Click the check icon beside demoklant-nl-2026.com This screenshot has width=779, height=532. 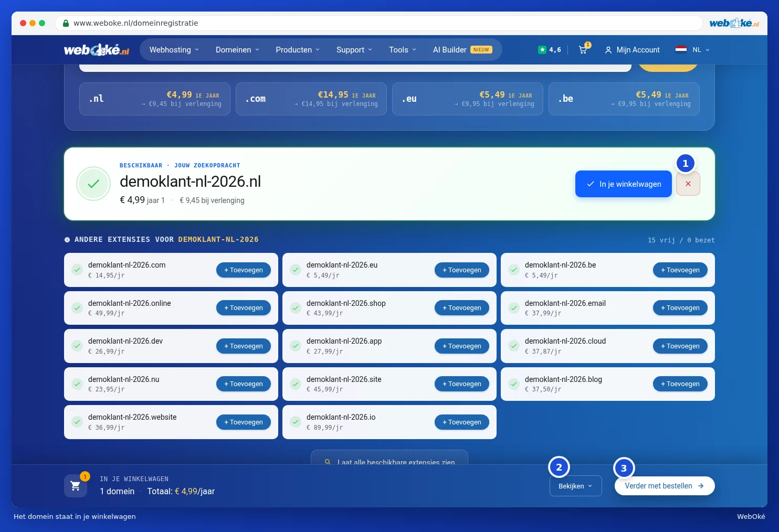pos(77,270)
